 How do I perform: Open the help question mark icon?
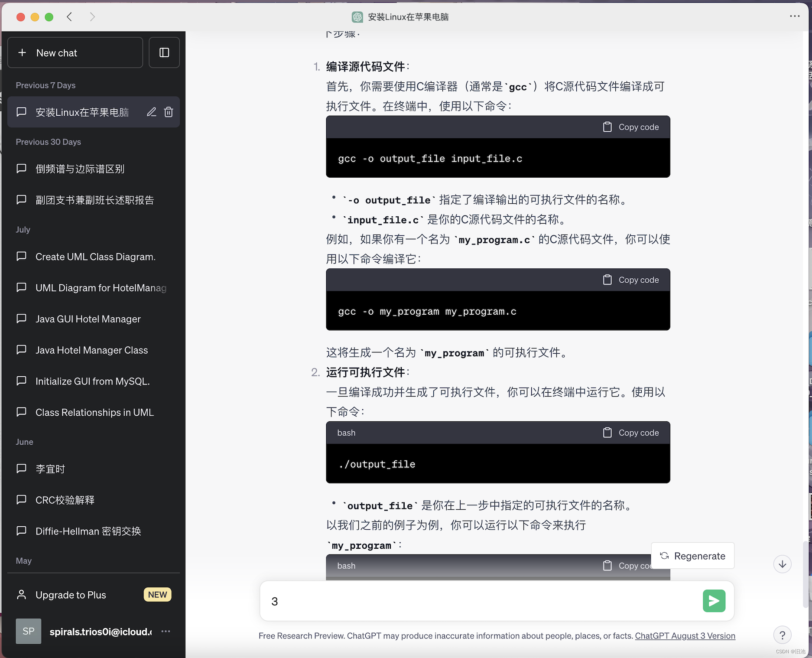coord(783,635)
